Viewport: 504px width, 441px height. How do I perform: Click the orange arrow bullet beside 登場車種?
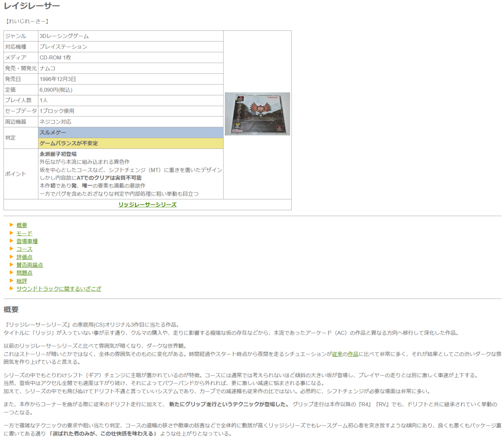(11, 241)
